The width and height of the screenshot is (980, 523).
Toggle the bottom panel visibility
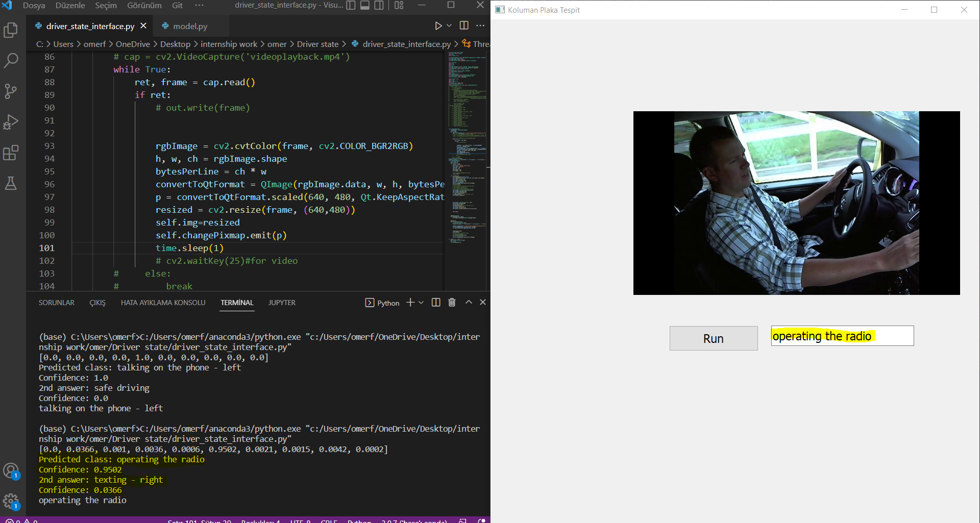point(364,5)
